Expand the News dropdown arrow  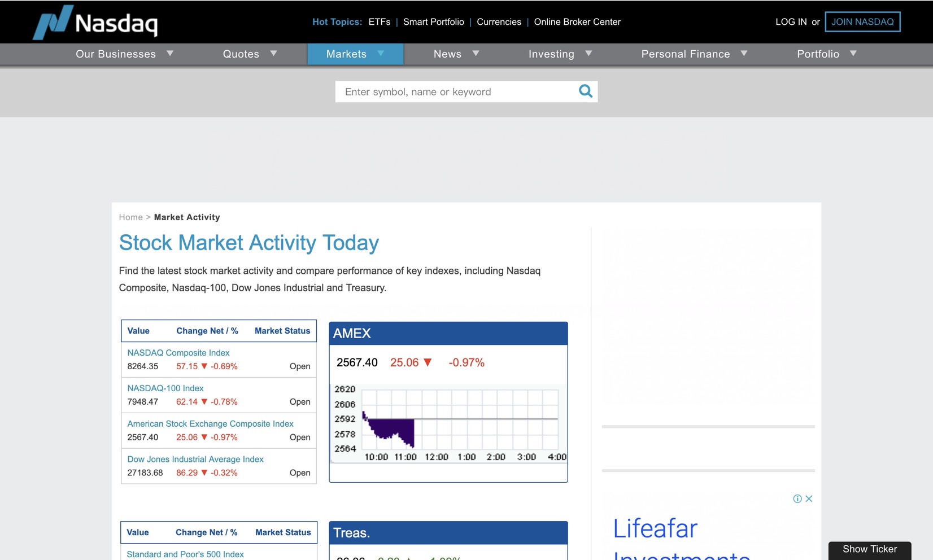click(476, 54)
